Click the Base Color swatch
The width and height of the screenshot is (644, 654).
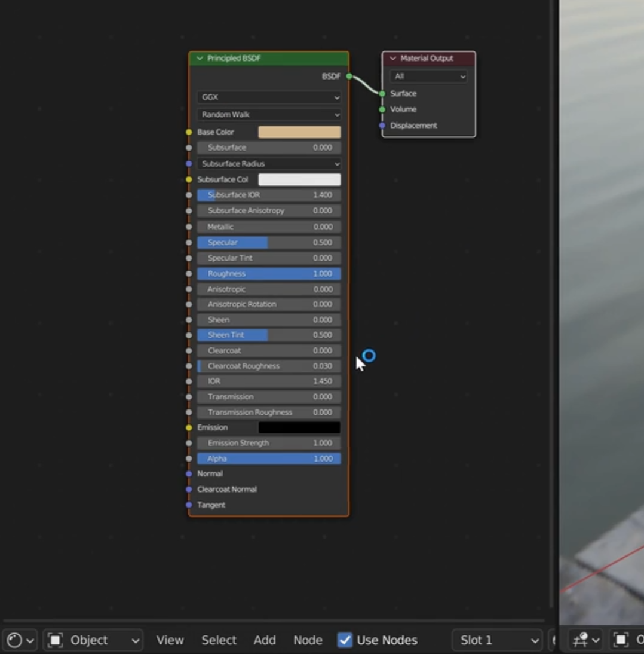(x=299, y=132)
